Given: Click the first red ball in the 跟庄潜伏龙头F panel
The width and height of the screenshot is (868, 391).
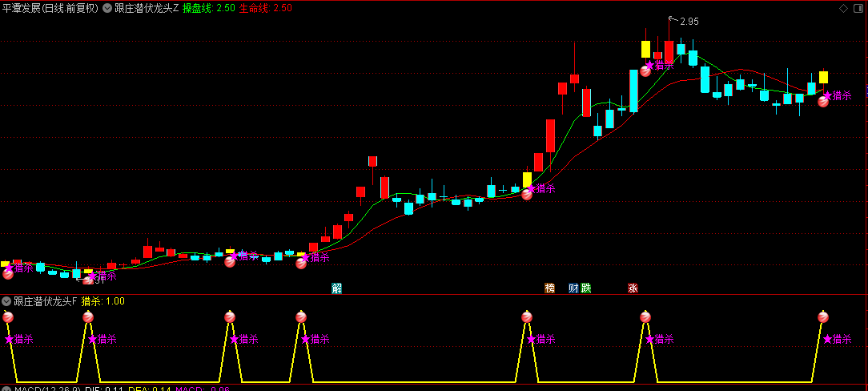Looking at the screenshot, I should 8,316.
